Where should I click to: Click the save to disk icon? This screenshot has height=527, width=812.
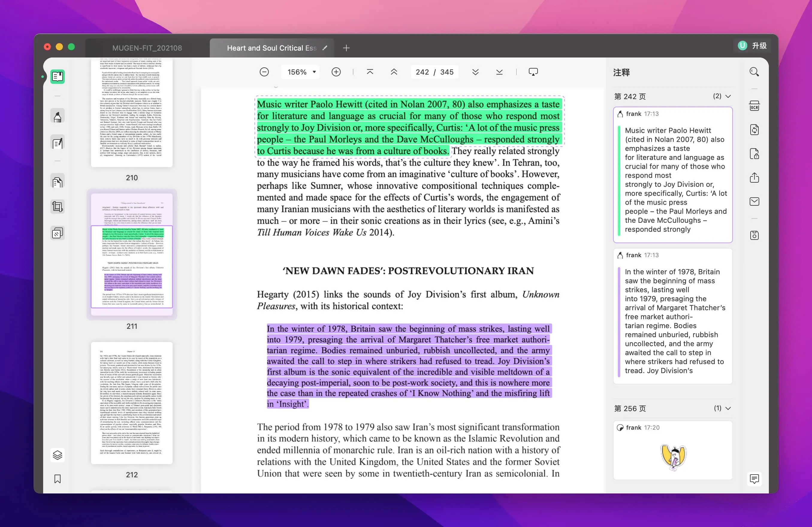click(754, 235)
